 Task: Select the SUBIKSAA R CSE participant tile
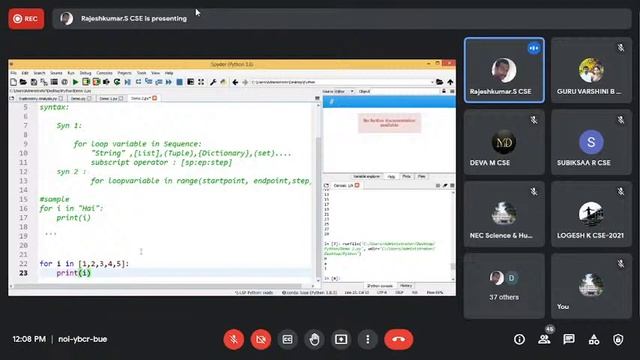tap(591, 142)
